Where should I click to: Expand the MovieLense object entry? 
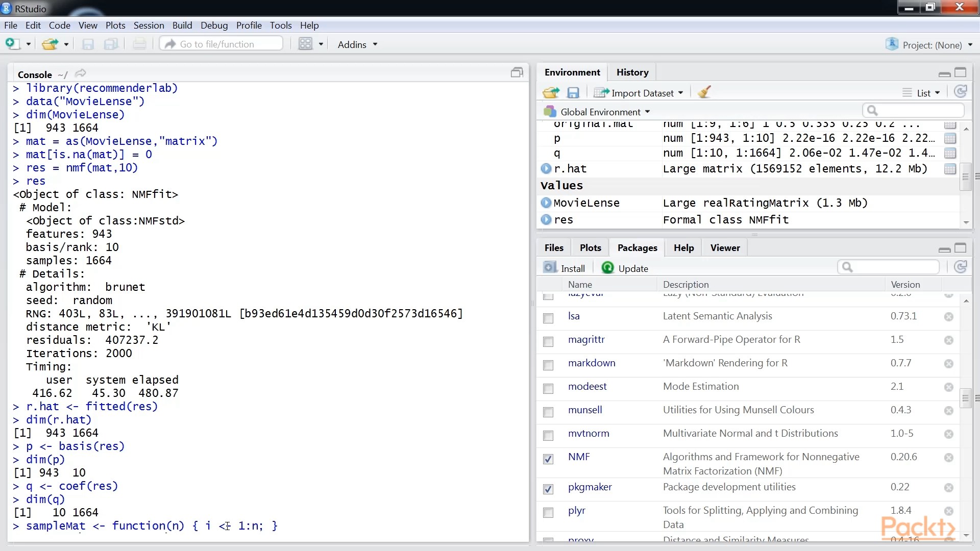click(546, 203)
